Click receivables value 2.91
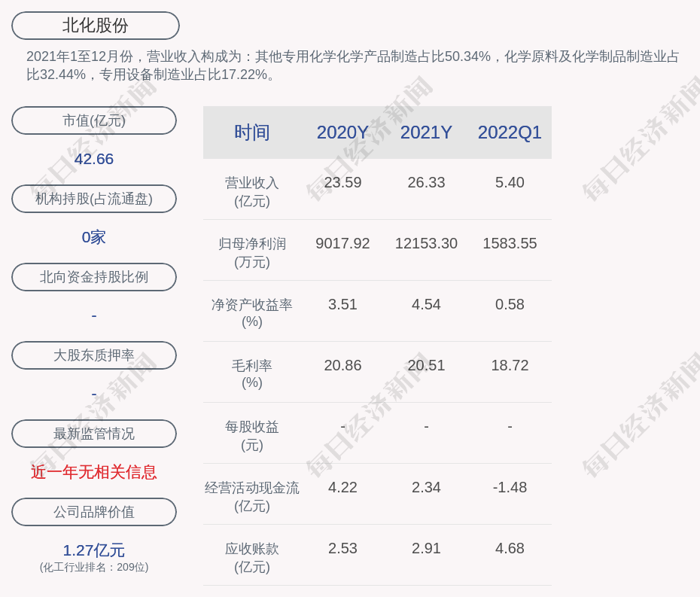Screen dimensions: 700x597 pyautogui.click(x=426, y=548)
